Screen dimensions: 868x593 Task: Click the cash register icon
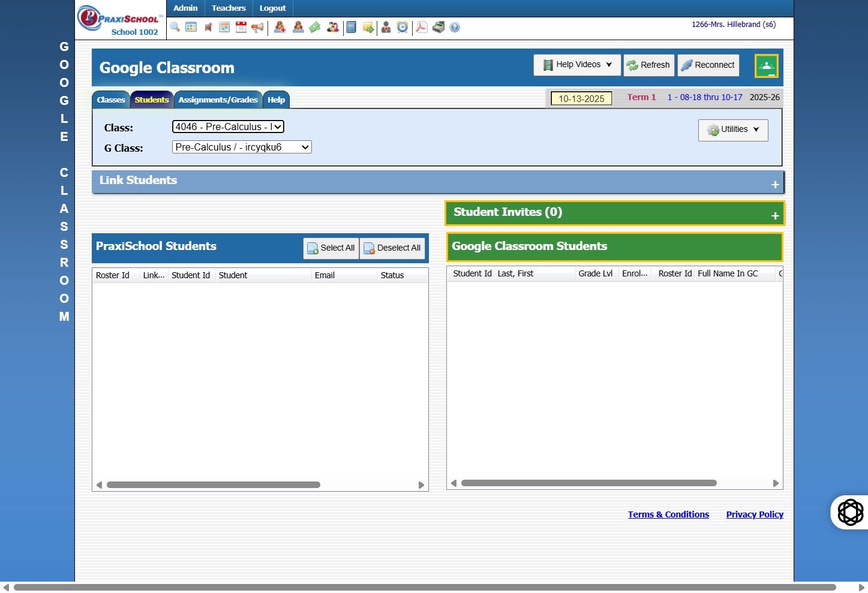pos(438,27)
